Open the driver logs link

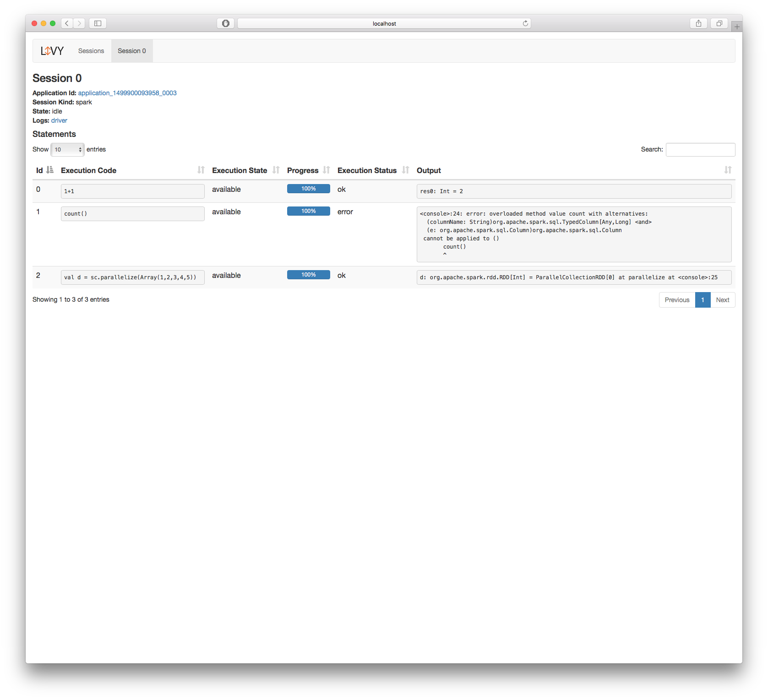click(x=59, y=120)
